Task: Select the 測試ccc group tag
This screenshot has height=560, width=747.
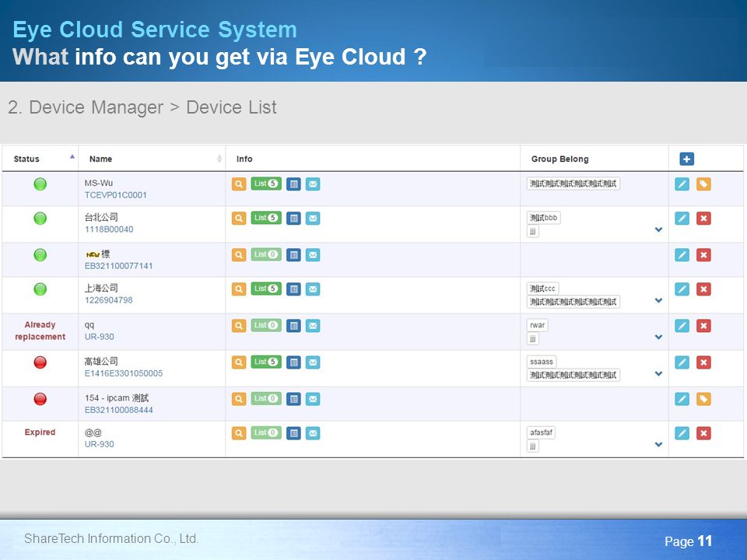Action: 542,289
